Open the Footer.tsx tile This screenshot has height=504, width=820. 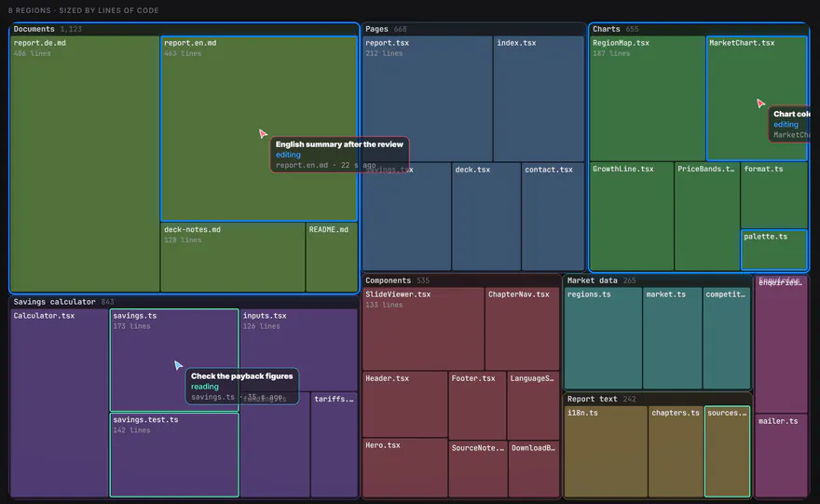[477, 405]
